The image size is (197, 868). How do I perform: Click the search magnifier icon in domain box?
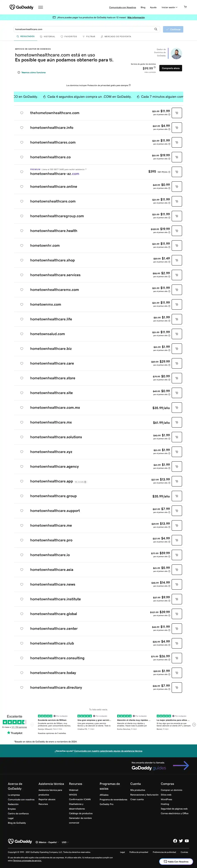coord(156,29)
